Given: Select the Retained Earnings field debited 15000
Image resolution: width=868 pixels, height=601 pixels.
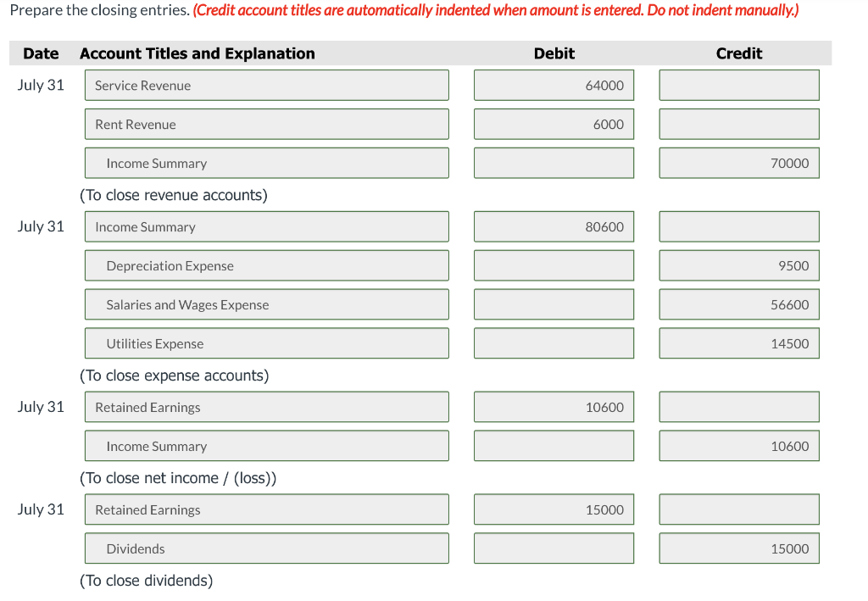Looking at the screenshot, I should pos(267,509).
